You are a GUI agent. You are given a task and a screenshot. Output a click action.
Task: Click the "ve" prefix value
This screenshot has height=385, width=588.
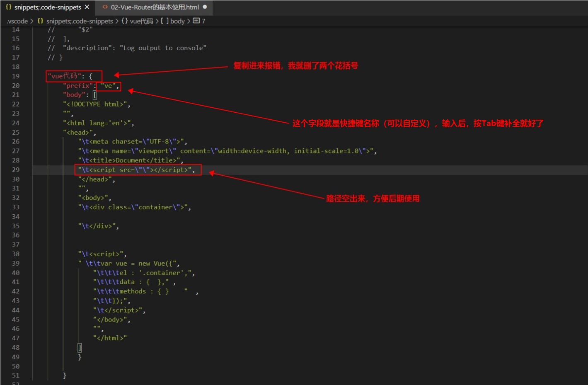click(x=108, y=86)
